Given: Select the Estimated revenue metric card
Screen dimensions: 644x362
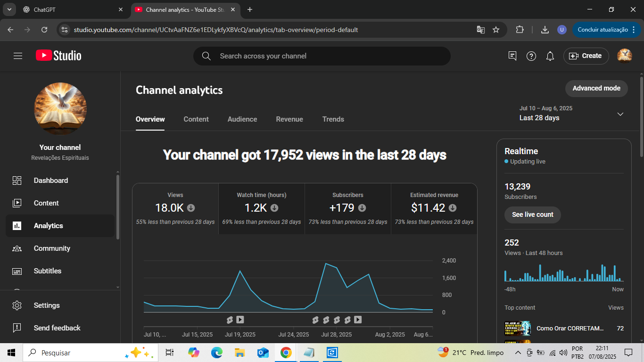Looking at the screenshot, I should coord(434,209).
